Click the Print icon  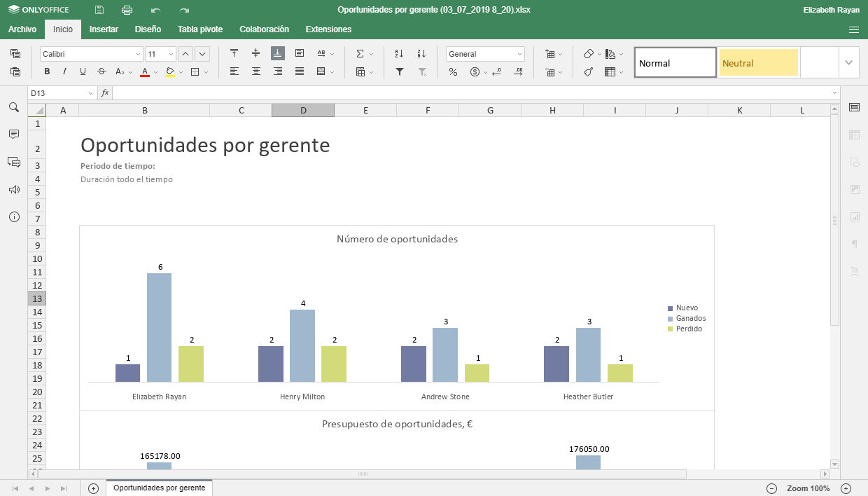pyautogui.click(x=127, y=10)
